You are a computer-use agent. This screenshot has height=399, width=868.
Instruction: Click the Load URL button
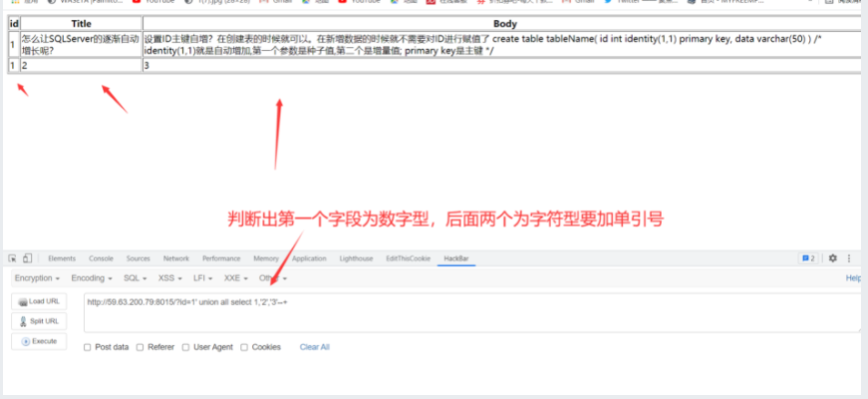[39, 301]
